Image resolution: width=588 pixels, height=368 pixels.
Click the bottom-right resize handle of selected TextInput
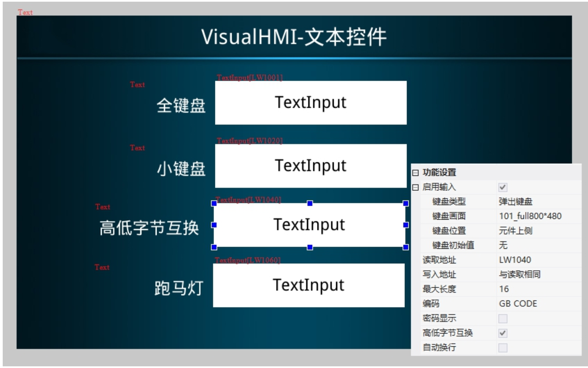(406, 247)
